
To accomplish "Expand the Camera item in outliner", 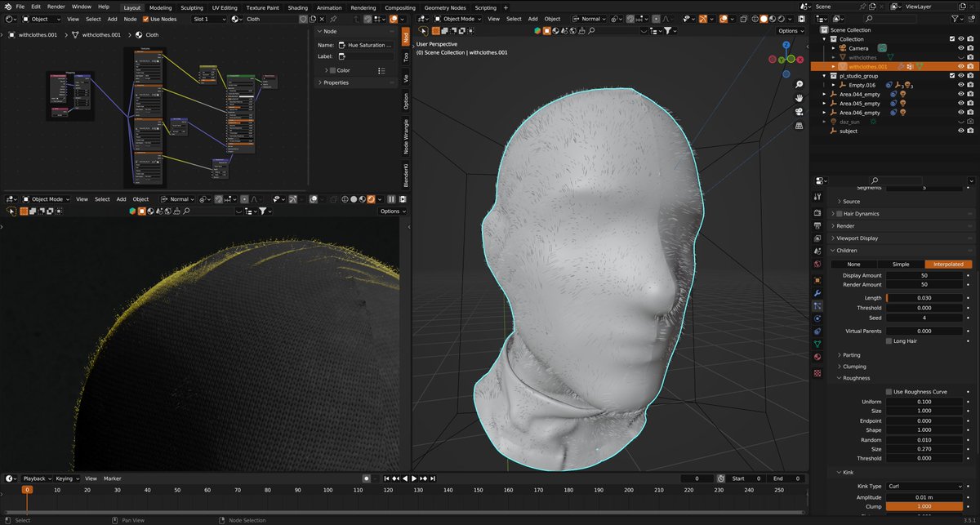I will coord(834,48).
